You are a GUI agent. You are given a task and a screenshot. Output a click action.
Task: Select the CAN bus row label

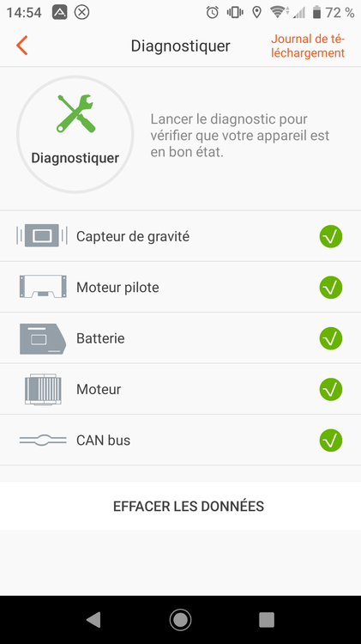(x=104, y=440)
